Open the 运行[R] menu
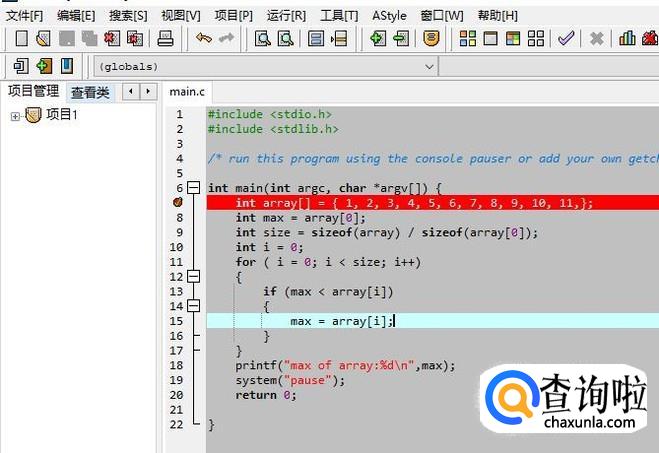This screenshot has height=453, width=659. click(286, 16)
